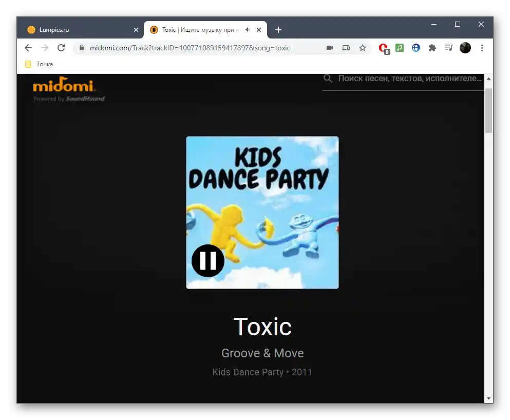Click the vertical scrollbar thumb
510x420 pixels.
(x=488, y=110)
